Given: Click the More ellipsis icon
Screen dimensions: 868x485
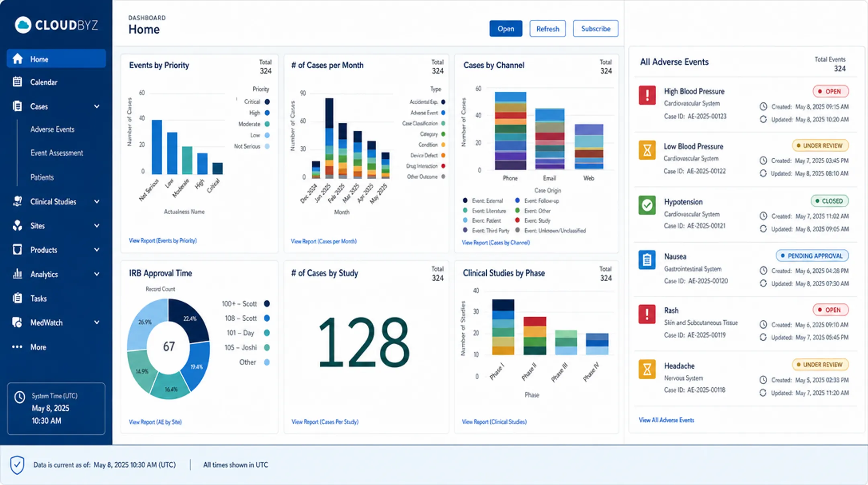Looking at the screenshot, I should tap(17, 347).
